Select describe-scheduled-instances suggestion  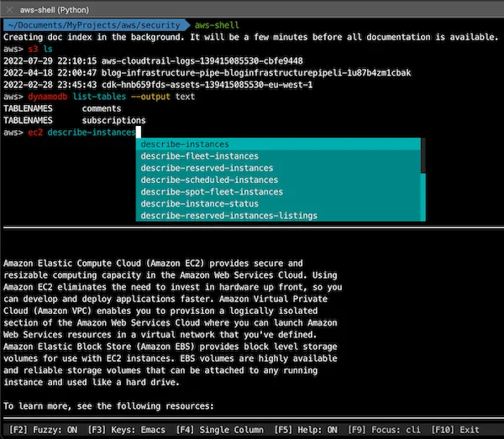278,180
